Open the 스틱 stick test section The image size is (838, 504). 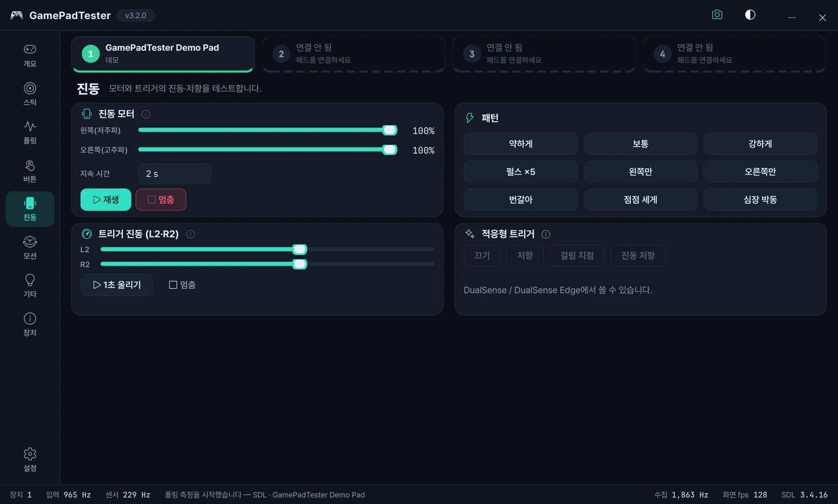tap(30, 94)
